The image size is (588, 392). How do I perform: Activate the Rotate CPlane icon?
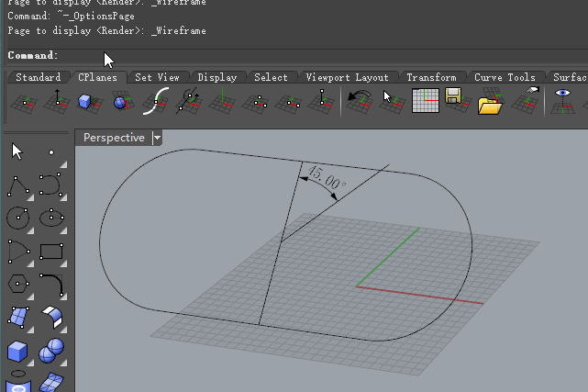(x=189, y=101)
